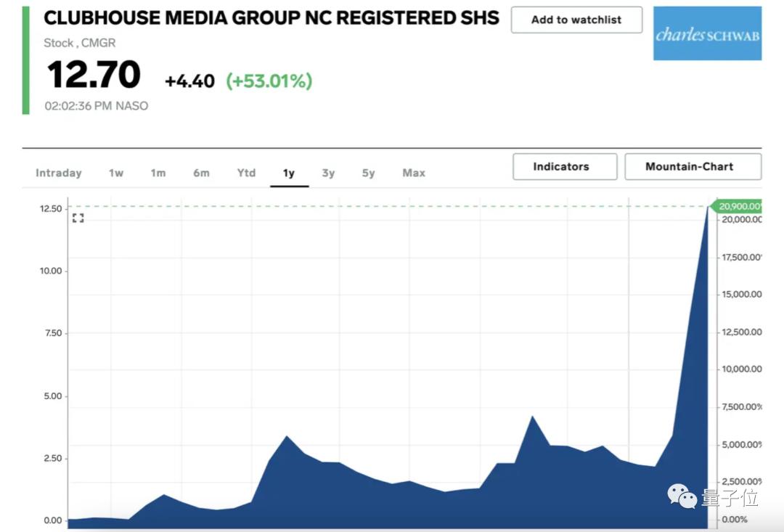The width and height of the screenshot is (784, 532).
Task: Click the Clubhouse Media Group stock title
Action: coord(271,18)
